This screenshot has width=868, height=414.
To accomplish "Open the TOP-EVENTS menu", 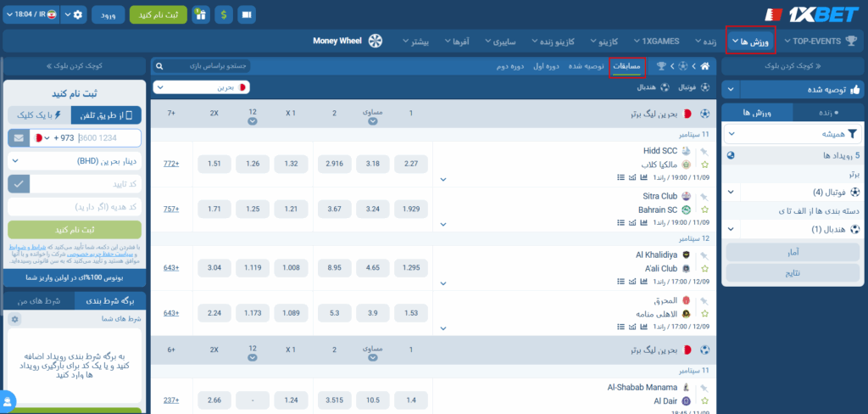I will coord(820,41).
